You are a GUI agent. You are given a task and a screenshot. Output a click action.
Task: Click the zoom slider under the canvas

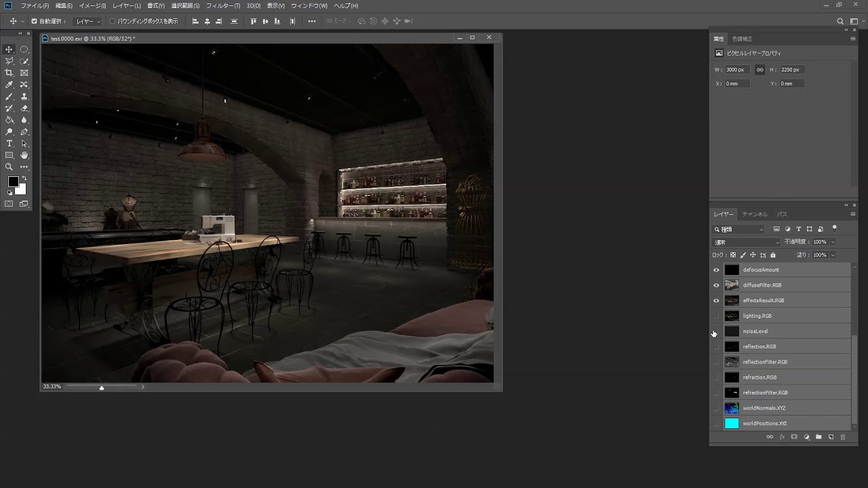102,387
